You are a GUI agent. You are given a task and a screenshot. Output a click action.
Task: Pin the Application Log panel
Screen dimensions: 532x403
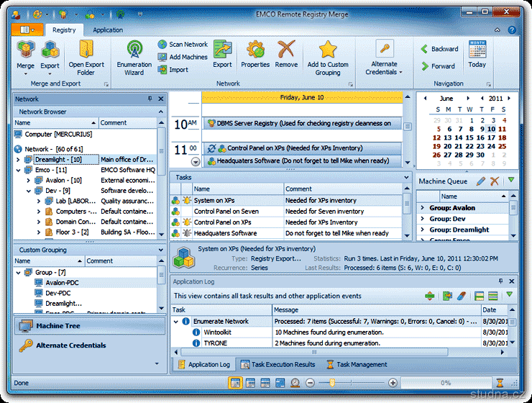tap(501, 281)
